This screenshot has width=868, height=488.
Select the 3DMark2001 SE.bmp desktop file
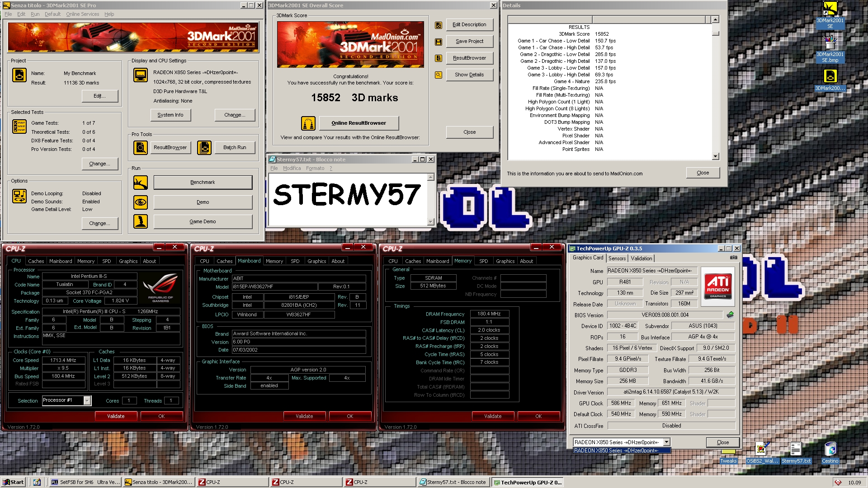coord(830,49)
